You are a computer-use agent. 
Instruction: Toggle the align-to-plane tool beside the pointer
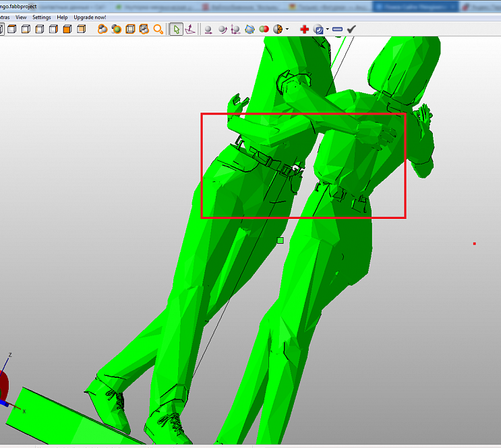click(190, 30)
